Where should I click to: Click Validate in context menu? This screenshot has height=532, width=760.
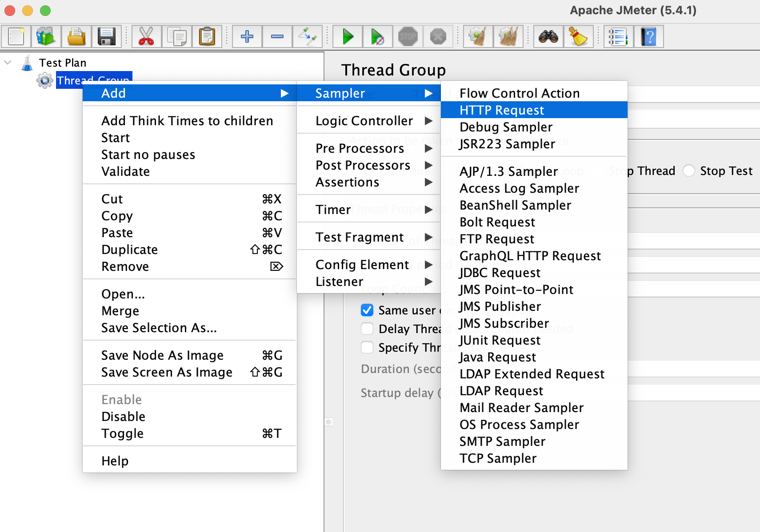[190, 171]
